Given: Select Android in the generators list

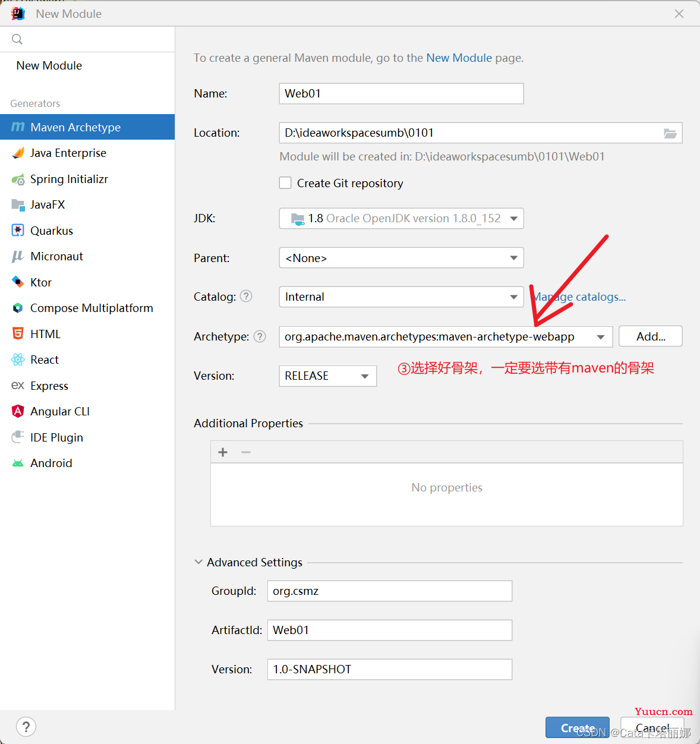Looking at the screenshot, I should tap(87, 463).
